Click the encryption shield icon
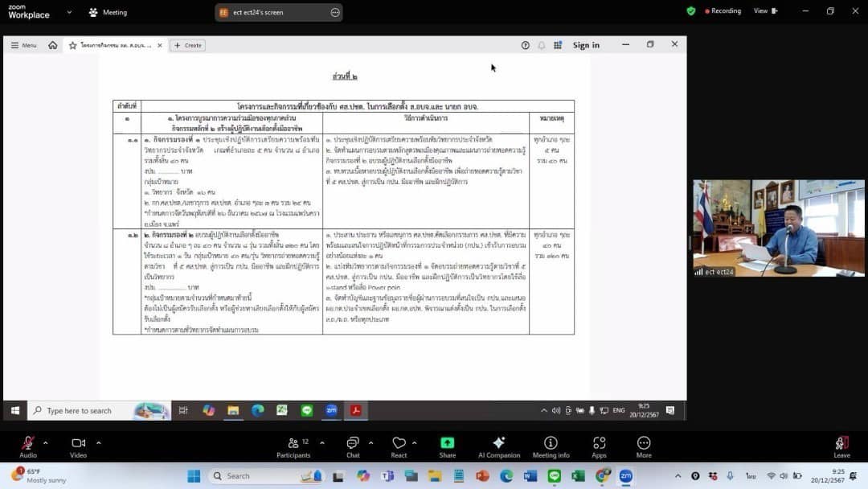 (690, 11)
